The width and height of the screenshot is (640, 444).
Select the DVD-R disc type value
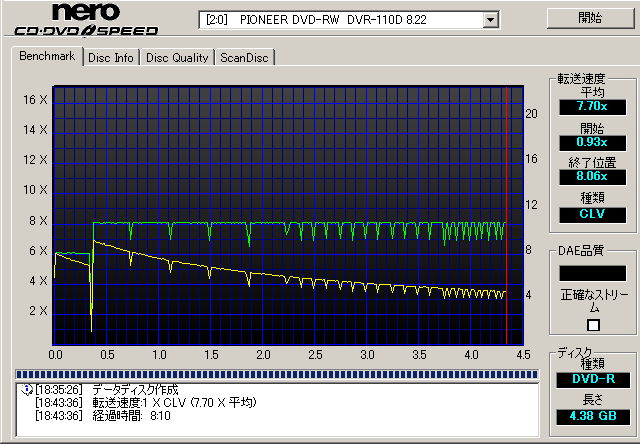pos(593,379)
